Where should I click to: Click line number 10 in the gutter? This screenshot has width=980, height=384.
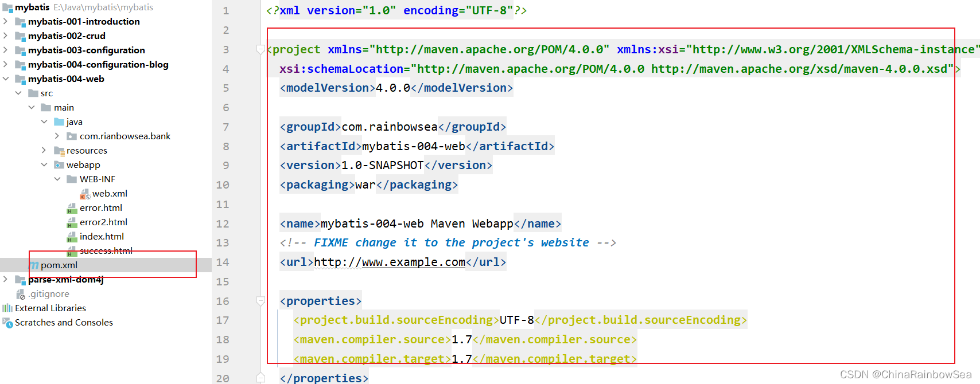click(223, 185)
